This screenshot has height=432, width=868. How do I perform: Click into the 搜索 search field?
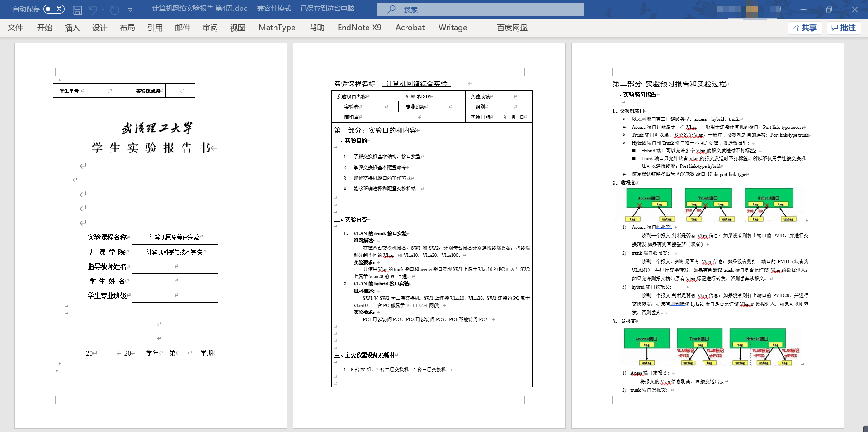488,9
